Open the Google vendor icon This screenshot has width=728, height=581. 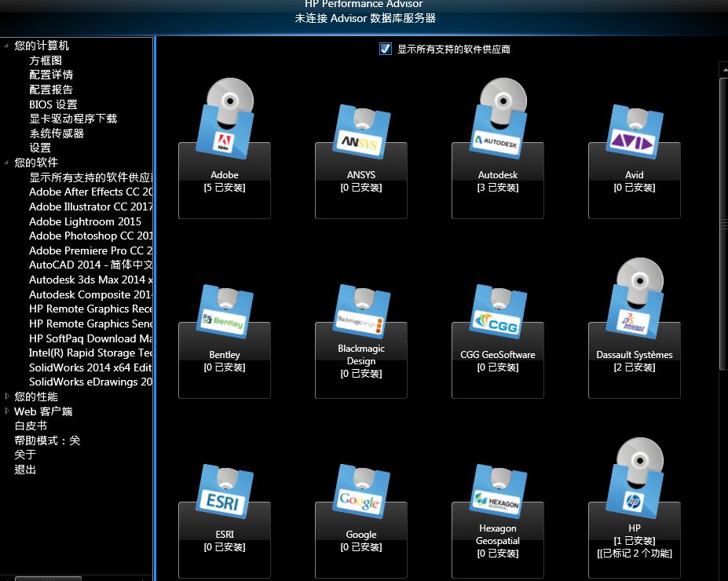[361, 491]
